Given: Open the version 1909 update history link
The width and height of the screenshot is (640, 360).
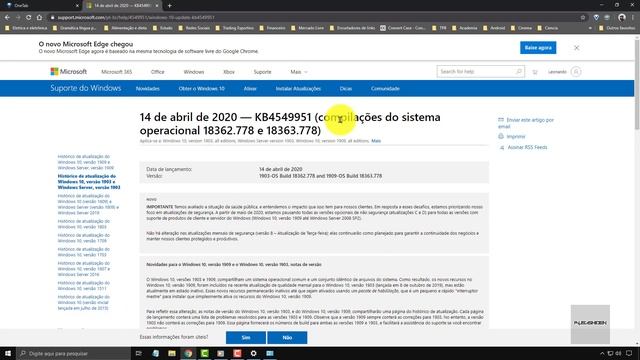Looking at the screenshot, I should (x=86, y=162).
